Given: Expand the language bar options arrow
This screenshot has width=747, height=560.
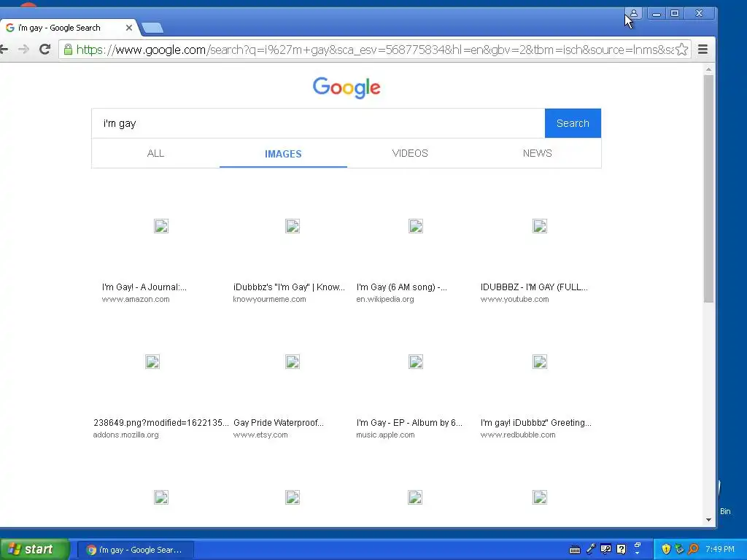Looking at the screenshot, I should (x=638, y=553).
